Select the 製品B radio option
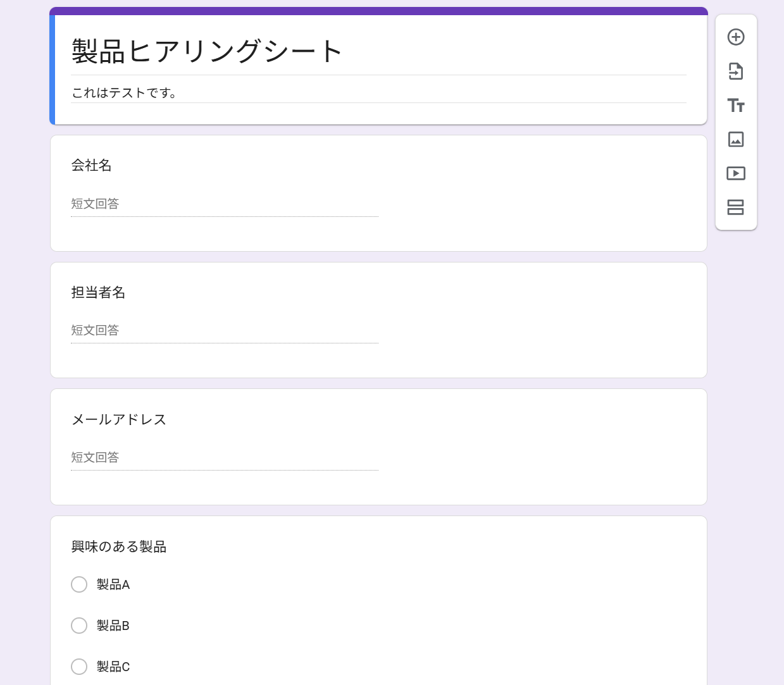This screenshot has height=685, width=784. coord(79,626)
